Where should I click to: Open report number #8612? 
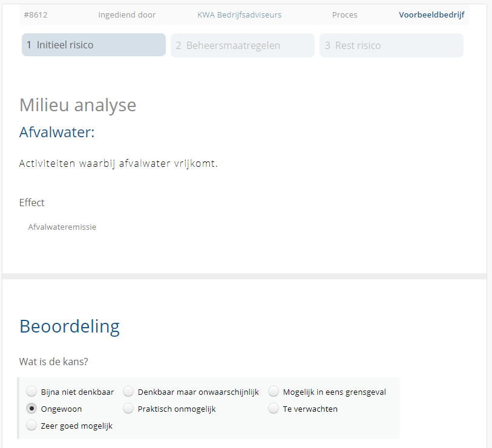click(36, 15)
